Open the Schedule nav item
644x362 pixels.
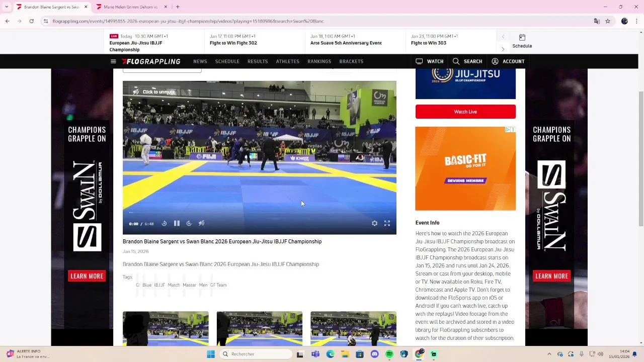[x=227, y=61]
